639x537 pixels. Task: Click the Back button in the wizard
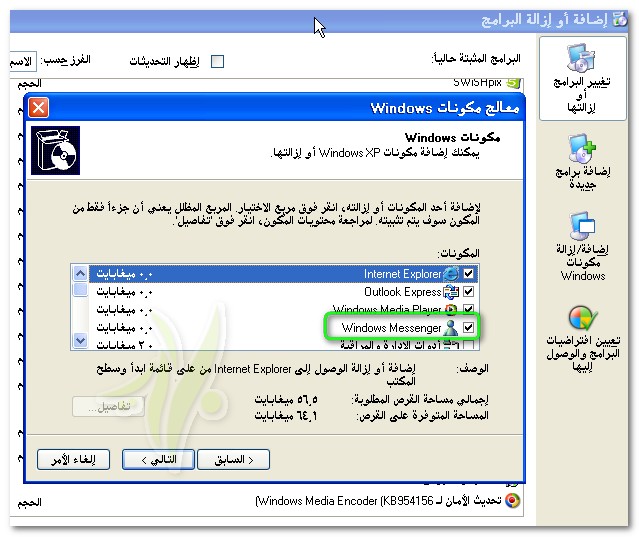[x=234, y=460]
